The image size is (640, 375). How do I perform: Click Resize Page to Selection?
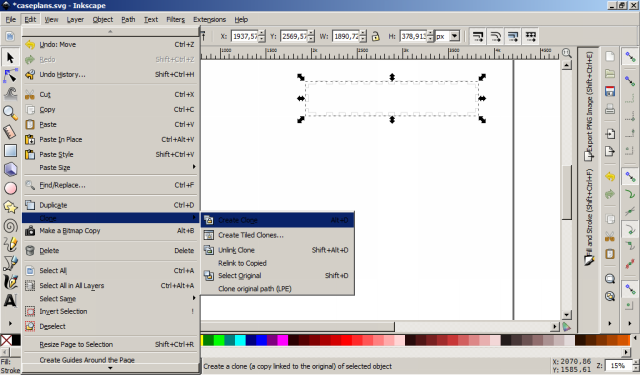pyautogui.click(x=110, y=344)
